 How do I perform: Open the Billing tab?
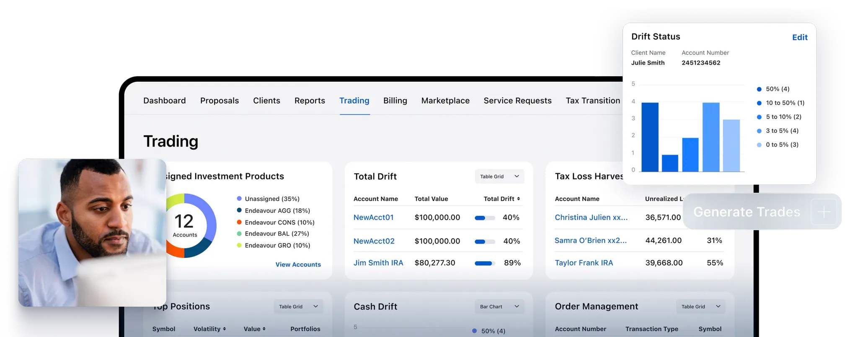(395, 101)
